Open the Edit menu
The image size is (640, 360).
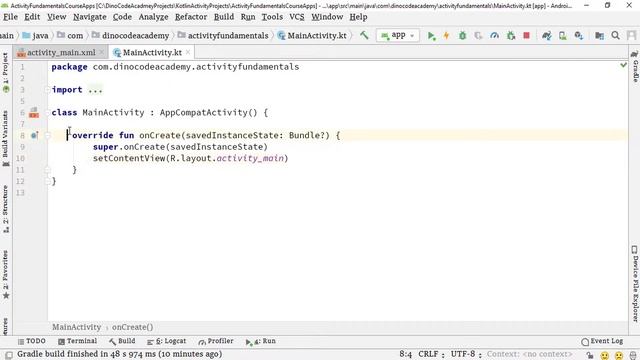pyautogui.click(x=32, y=17)
